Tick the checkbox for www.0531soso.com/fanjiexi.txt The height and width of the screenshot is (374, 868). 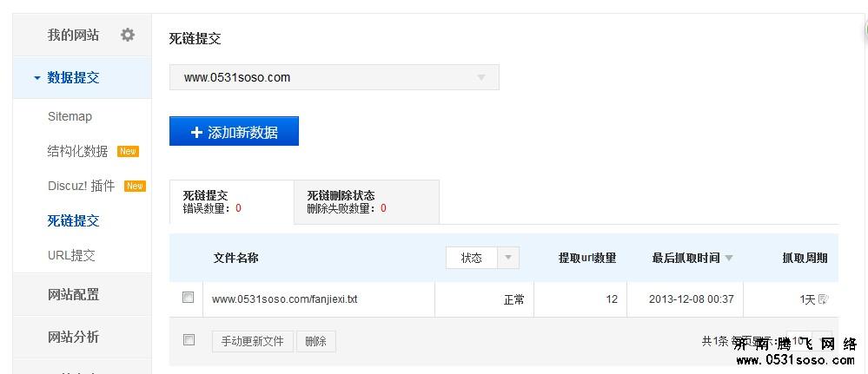(x=189, y=298)
